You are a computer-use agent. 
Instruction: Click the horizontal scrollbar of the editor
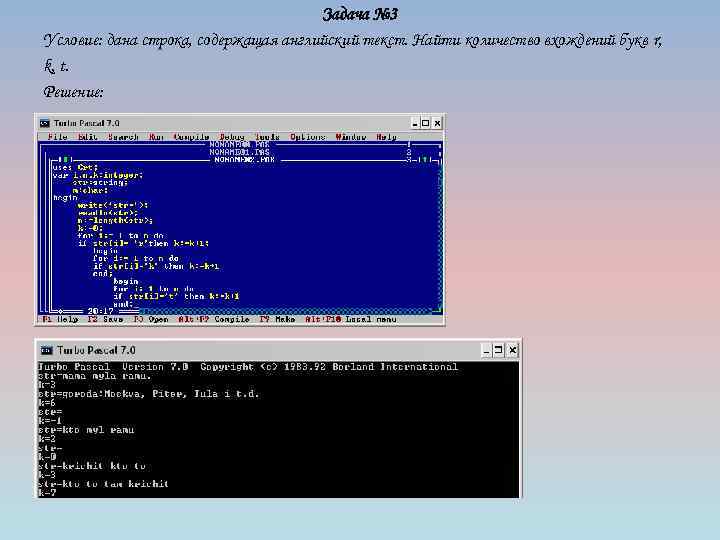click(x=287, y=312)
